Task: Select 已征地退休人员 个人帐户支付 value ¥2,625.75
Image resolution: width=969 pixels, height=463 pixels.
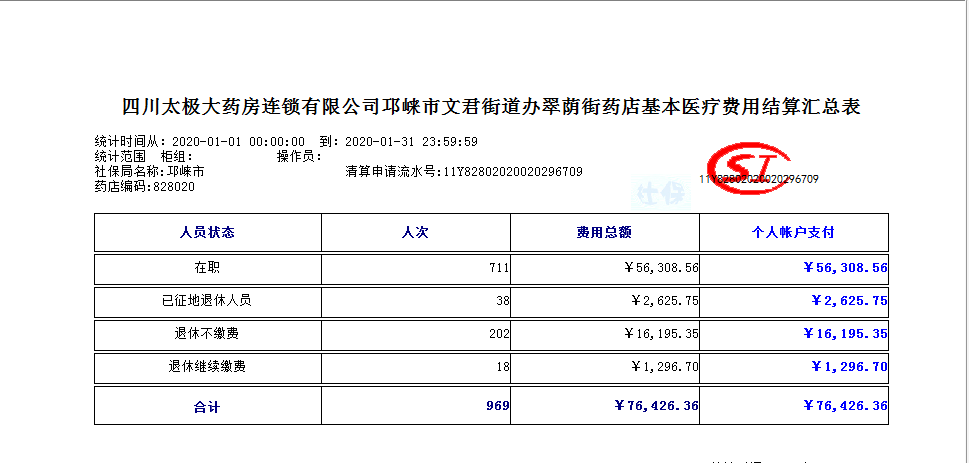Action: point(850,300)
